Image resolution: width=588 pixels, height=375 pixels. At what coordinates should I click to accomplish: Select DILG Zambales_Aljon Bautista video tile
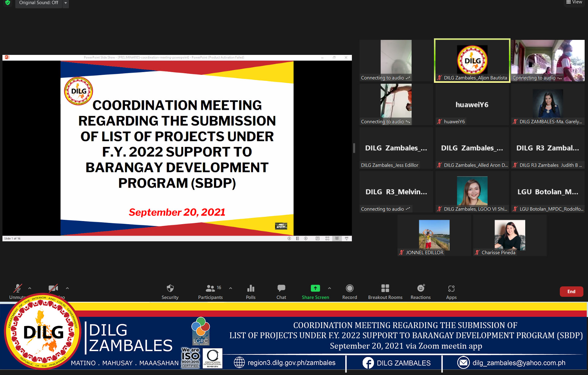[472, 60]
